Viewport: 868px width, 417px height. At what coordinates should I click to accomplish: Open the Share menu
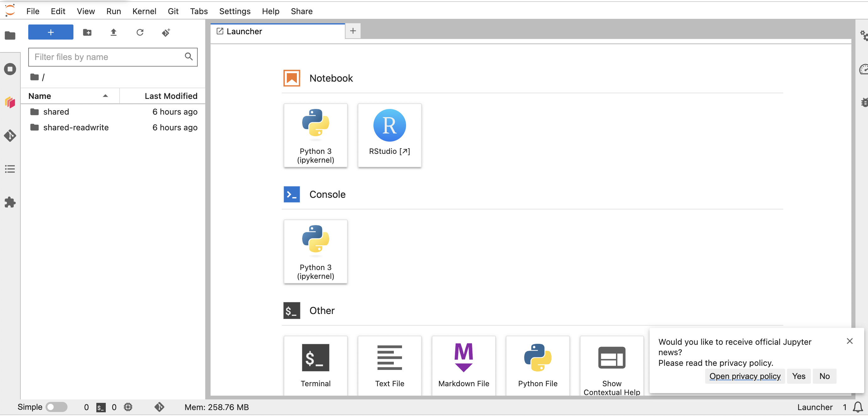pos(302,11)
